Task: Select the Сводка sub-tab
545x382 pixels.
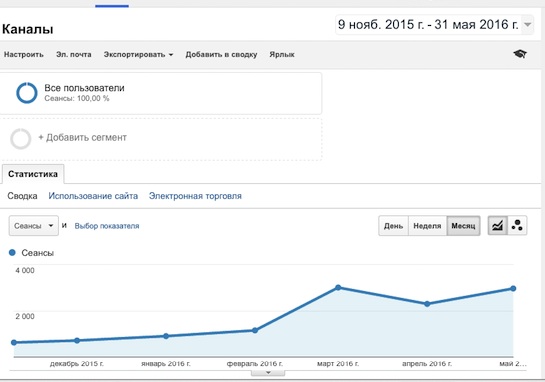Action: pyautogui.click(x=22, y=196)
